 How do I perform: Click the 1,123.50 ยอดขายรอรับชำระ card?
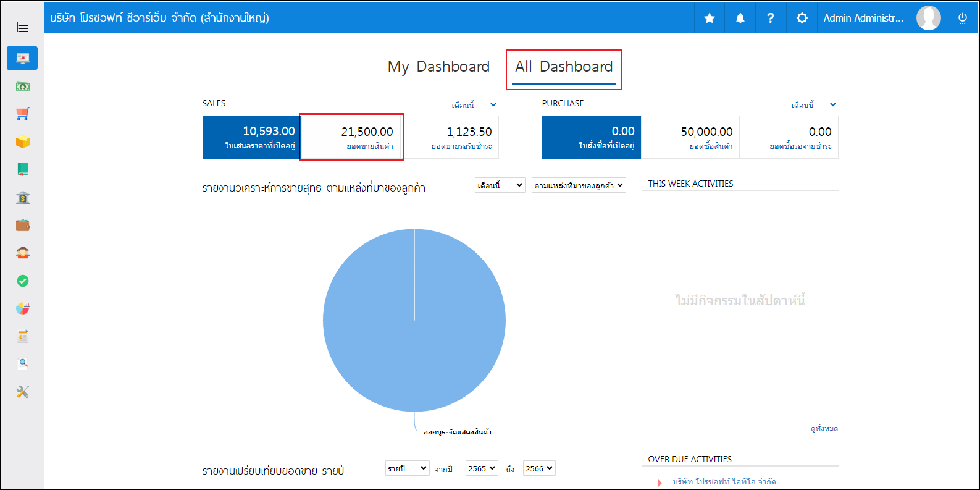click(450, 137)
